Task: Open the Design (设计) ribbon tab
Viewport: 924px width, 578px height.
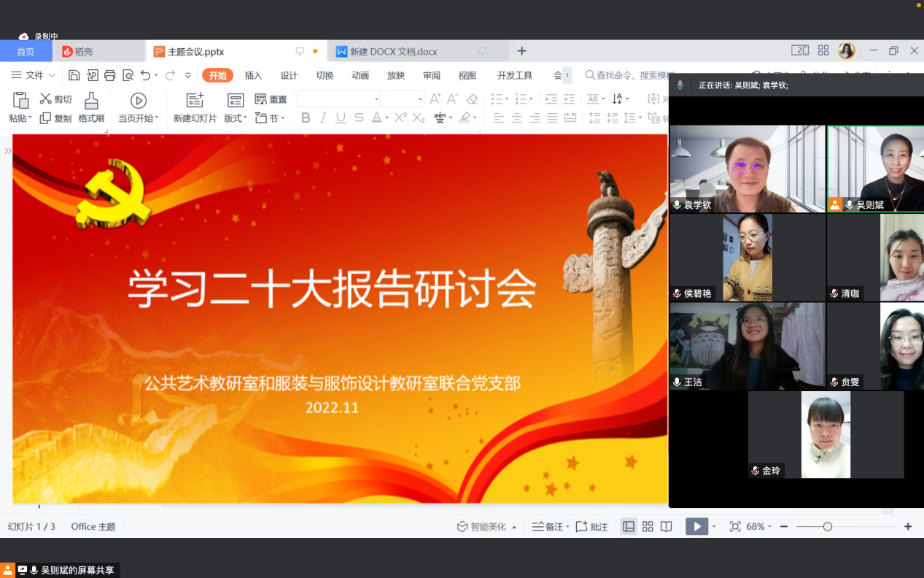Action: coord(289,75)
